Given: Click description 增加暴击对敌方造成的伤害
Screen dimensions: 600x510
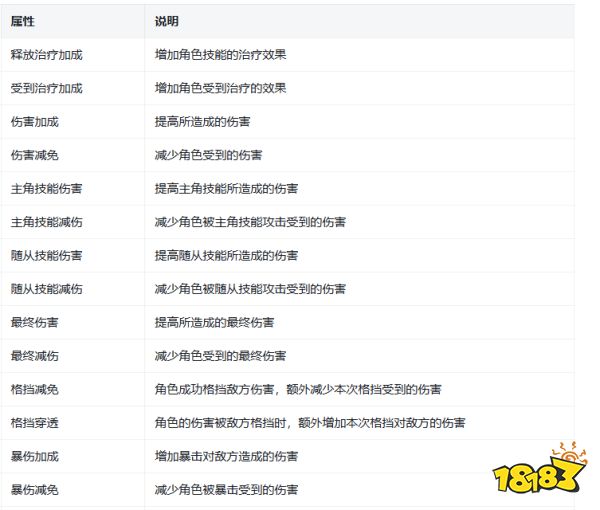Looking at the screenshot, I should (226, 456).
